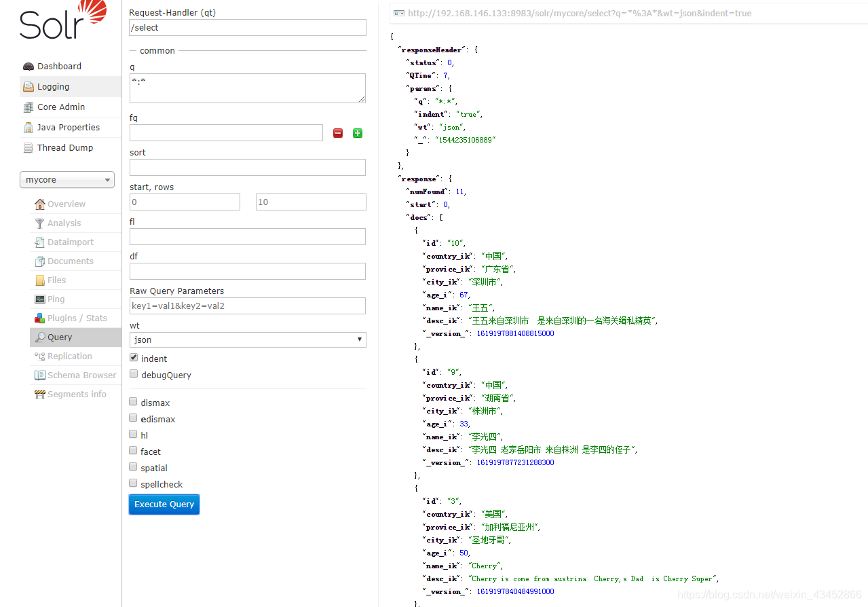The height and width of the screenshot is (607, 868).
Task: Click the numFound value 11
Action: point(459,192)
